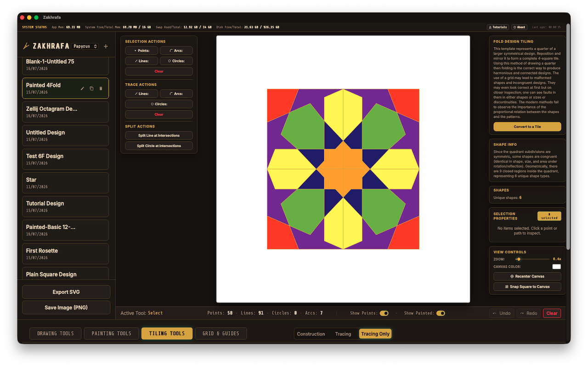Click the pencil edit icon on Painted 4Fold
Screen dimensions: 588x368
coord(83,88)
